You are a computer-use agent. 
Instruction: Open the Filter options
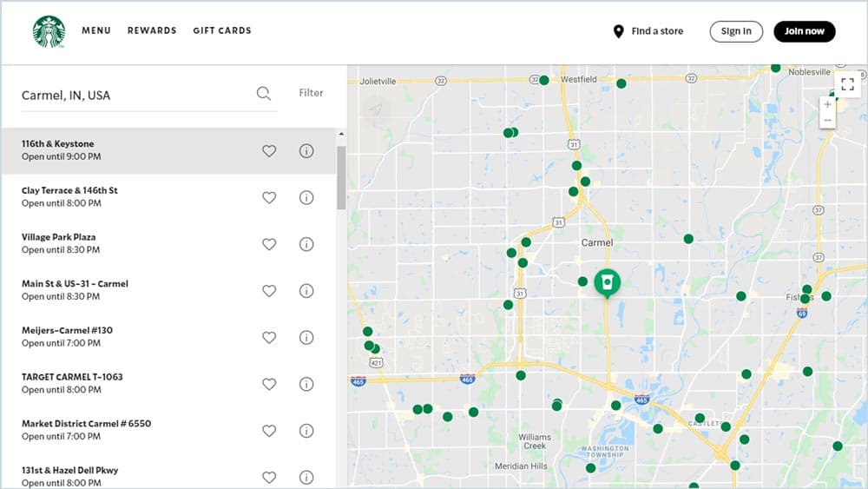coord(311,93)
